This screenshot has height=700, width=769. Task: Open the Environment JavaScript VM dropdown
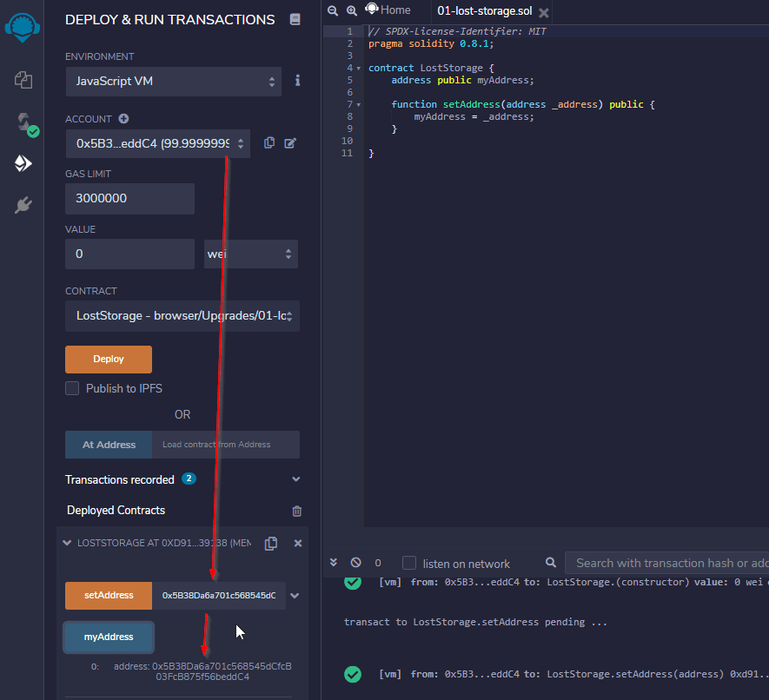click(174, 82)
